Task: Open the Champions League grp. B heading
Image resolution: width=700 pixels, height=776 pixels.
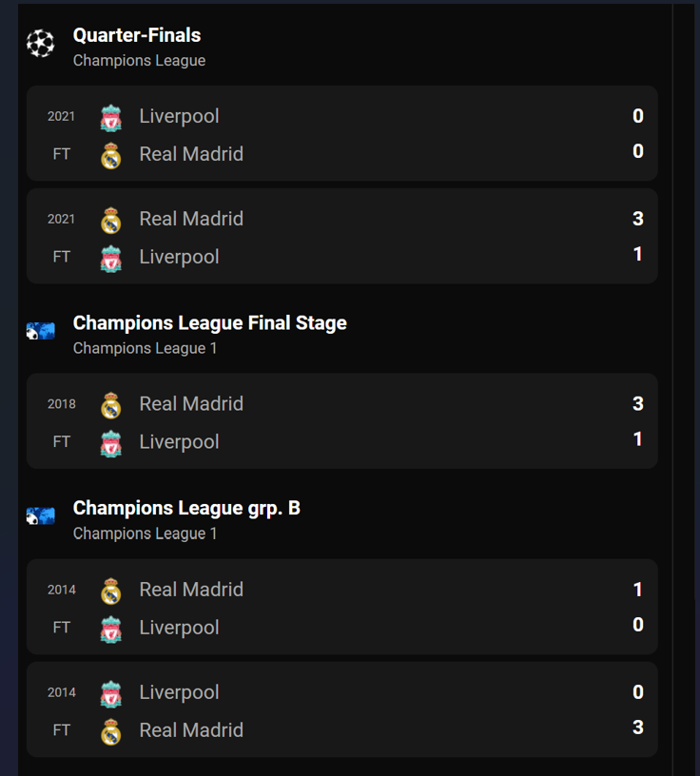Action: (186, 508)
